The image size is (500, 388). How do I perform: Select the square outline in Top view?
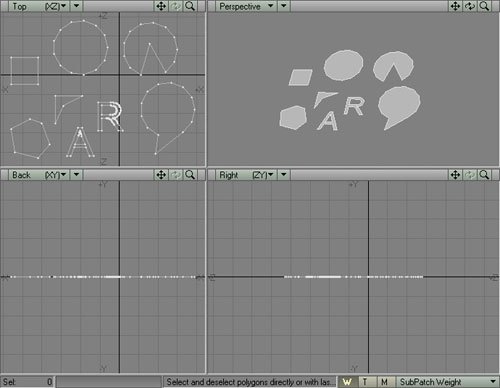25,71
